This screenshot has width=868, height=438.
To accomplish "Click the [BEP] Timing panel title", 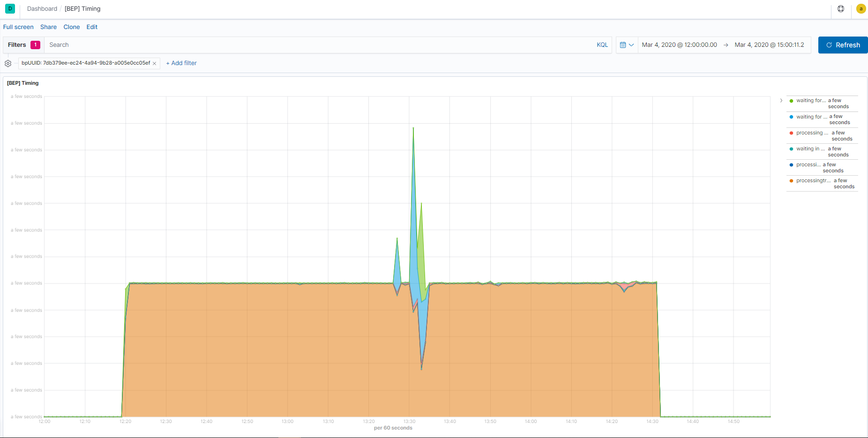I will 23,83.
